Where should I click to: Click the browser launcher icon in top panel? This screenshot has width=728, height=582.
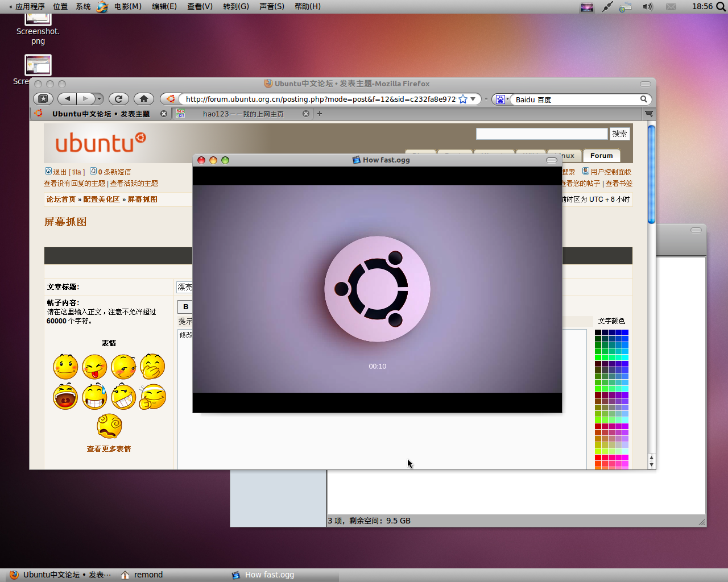point(102,7)
